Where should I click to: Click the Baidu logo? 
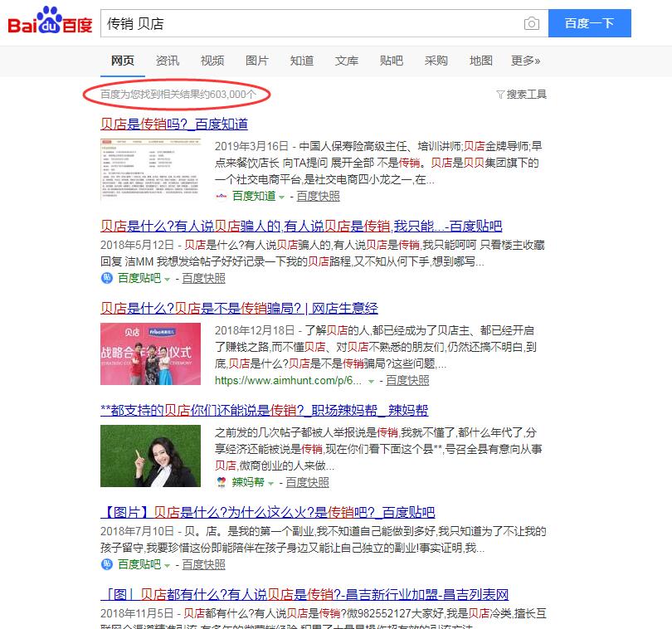pyautogui.click(x=50, y=21)
